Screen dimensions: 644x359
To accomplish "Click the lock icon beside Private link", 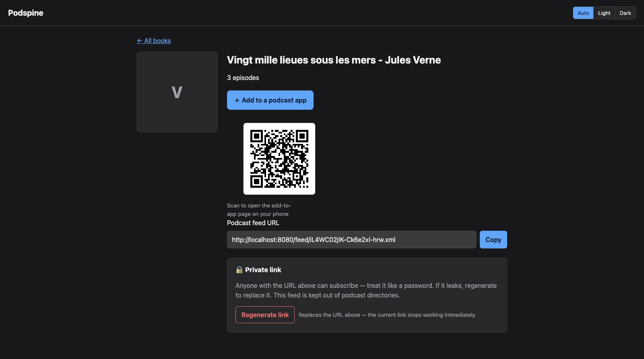I will point(239,270).
